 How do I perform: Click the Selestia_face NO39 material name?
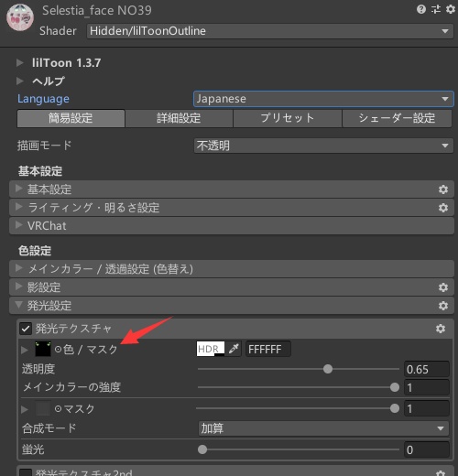(x=97, y=11)
